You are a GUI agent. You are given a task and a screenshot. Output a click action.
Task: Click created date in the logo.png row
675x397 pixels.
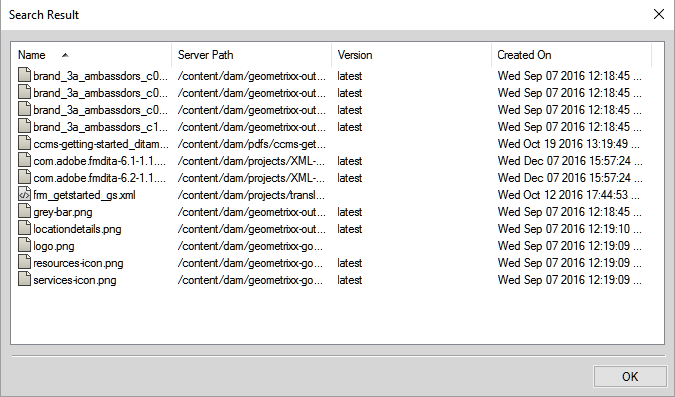tap(570, 246)
